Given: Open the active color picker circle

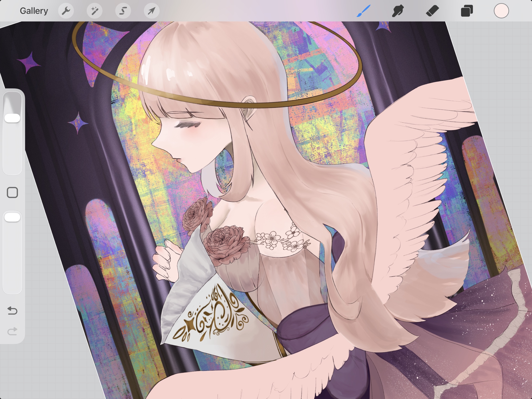Looking at the screenshot, I should pos(501,11).
